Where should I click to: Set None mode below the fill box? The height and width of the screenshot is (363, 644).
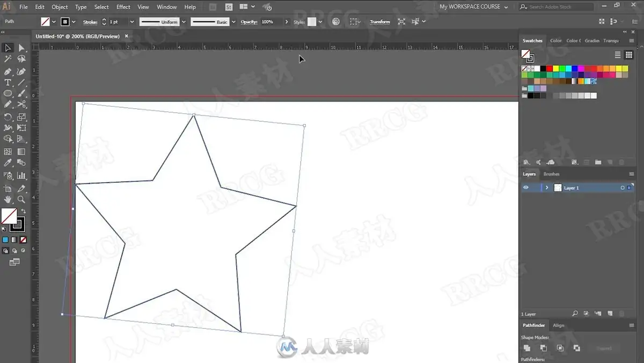pos(23,240)
